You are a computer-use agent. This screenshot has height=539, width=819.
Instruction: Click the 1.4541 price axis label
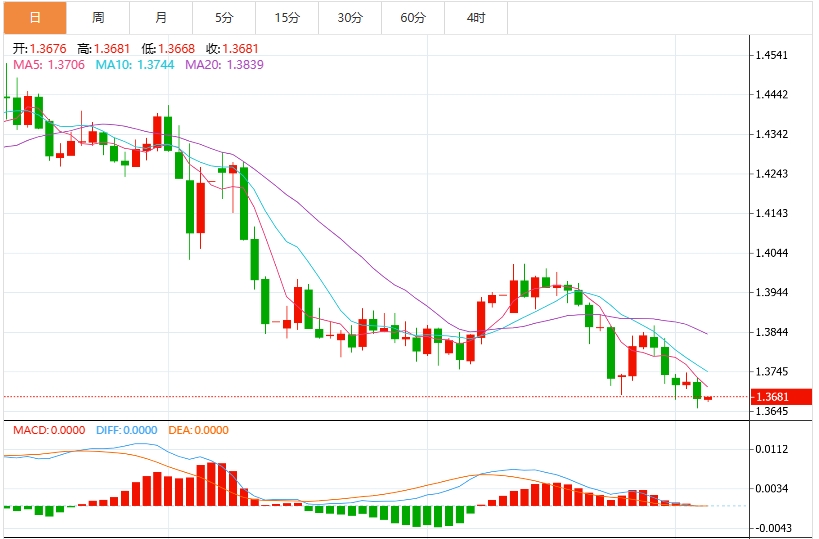(772, 55)
